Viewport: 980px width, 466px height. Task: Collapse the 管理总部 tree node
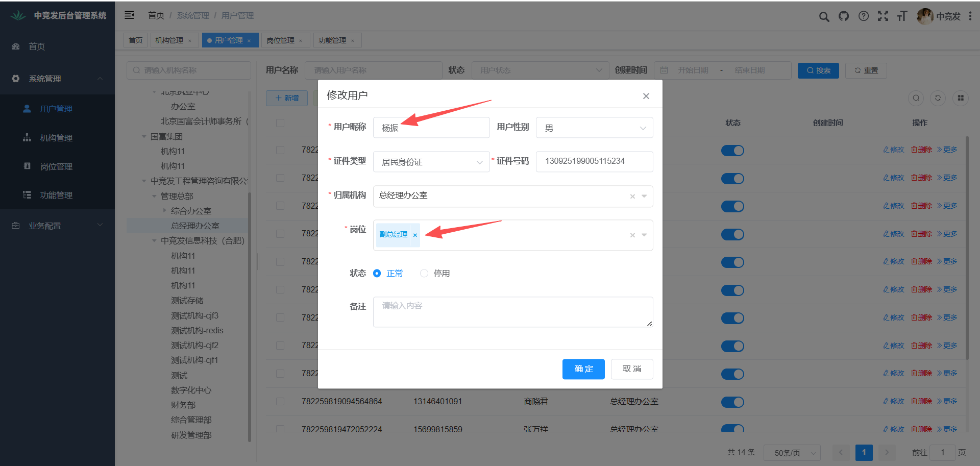(154, 197)
